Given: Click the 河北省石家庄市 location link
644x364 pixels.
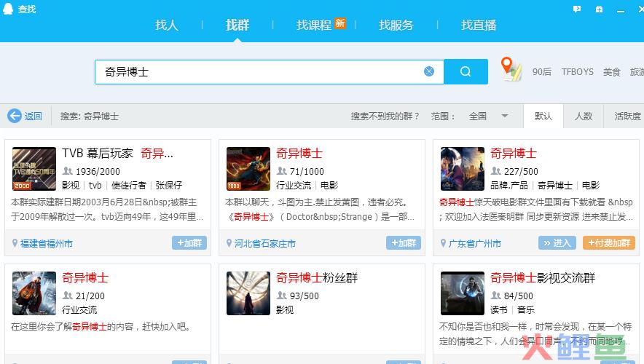Looking at the screenshot, I should tap(265, 243).
